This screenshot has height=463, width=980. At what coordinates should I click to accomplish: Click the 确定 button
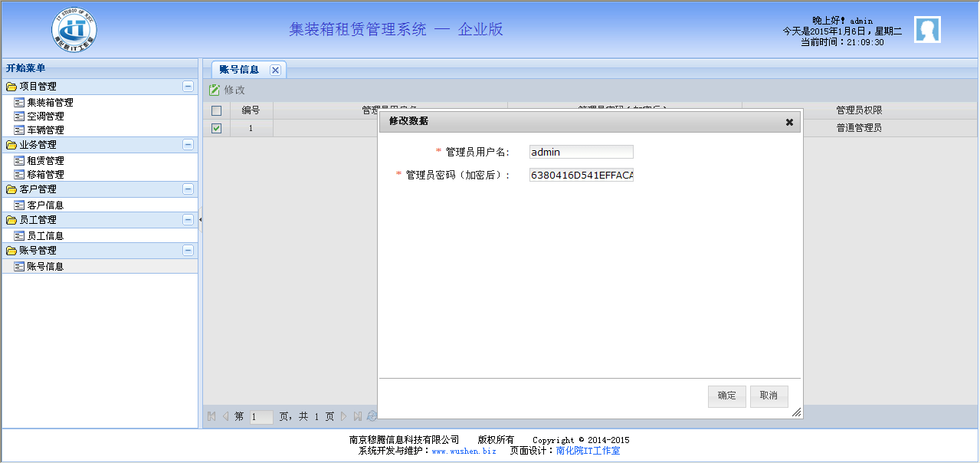[x=726, y=396]
